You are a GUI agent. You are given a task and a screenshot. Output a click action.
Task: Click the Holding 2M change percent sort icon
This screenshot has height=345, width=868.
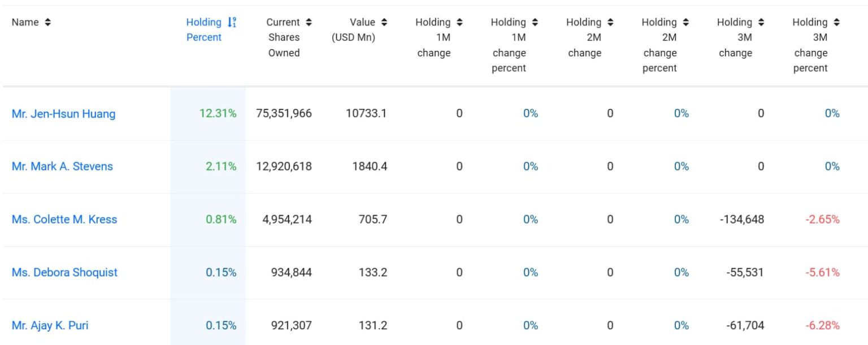pos(686,22)
